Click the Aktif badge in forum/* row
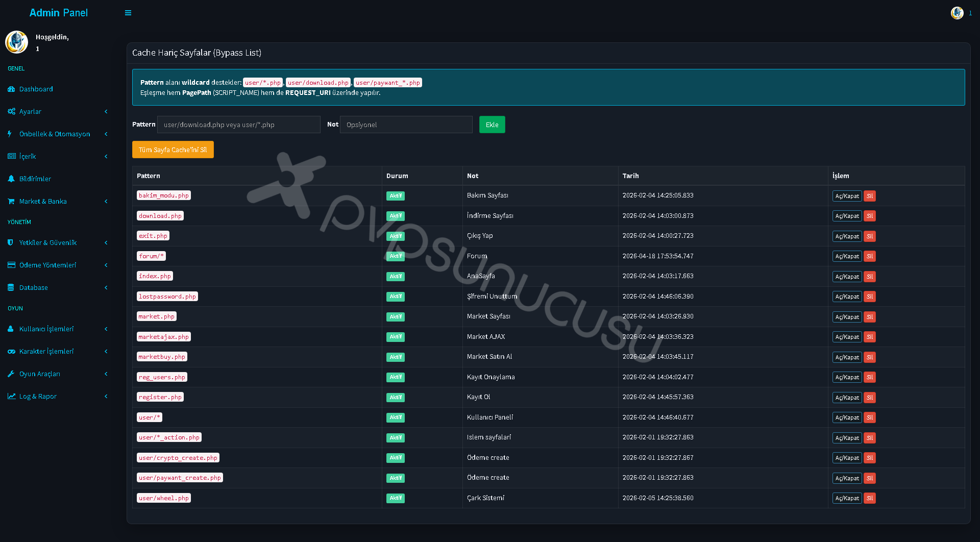 [396, 256]
